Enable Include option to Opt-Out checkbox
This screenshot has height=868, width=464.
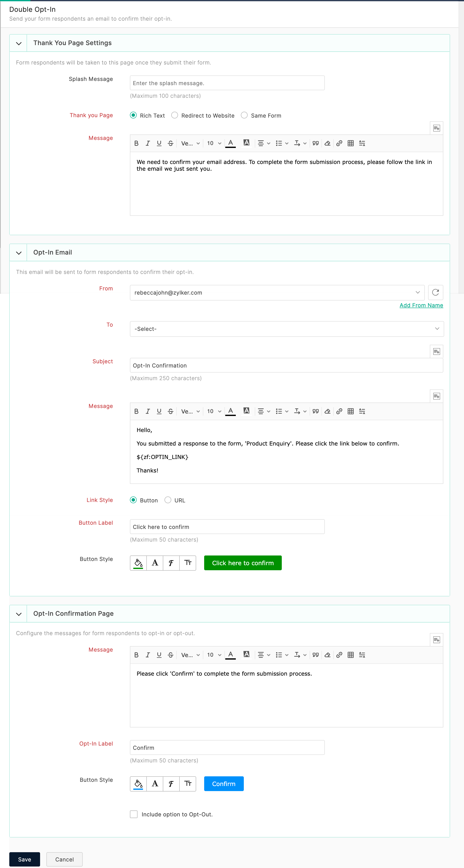click(134, 814)
